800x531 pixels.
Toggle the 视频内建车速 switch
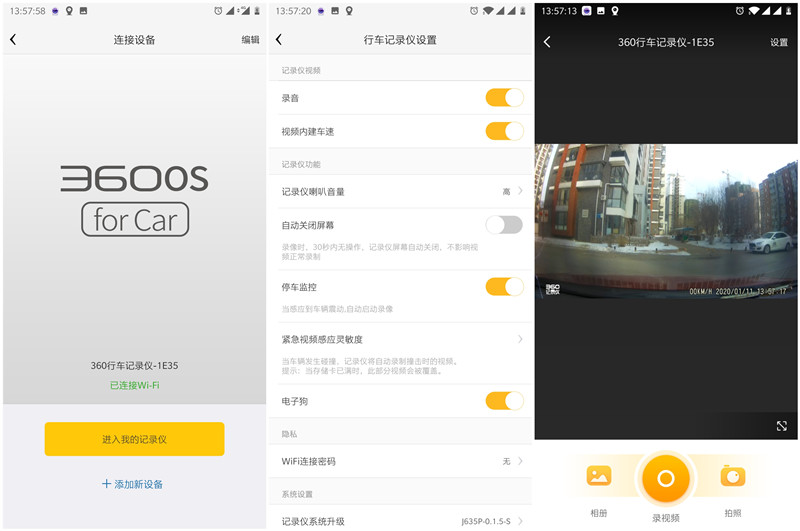coord(504,131)
